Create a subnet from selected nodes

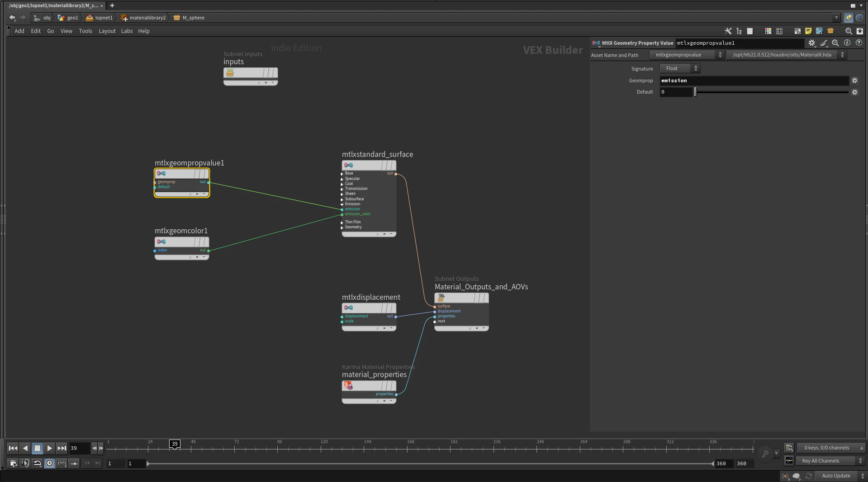pos(830,31)
